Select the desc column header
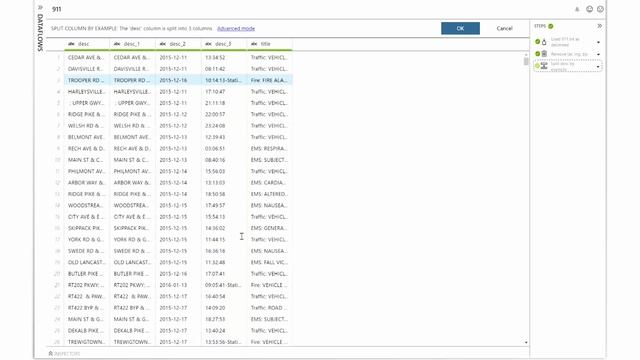The image size is (640, 360). pyautogui.click(x=87, y=44)
